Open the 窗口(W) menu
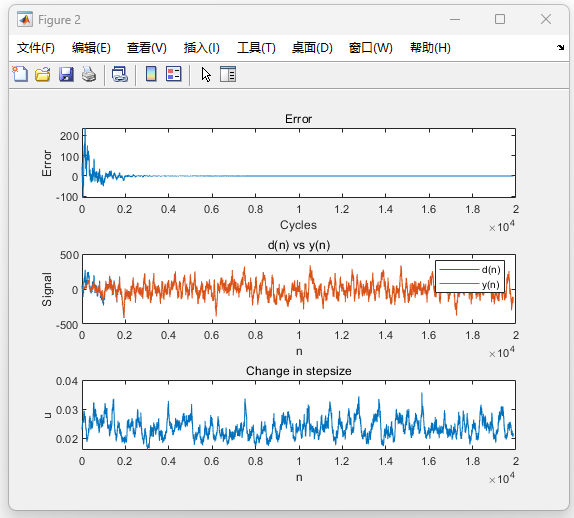This screenshot has width=574, height=518. (370, 48)
